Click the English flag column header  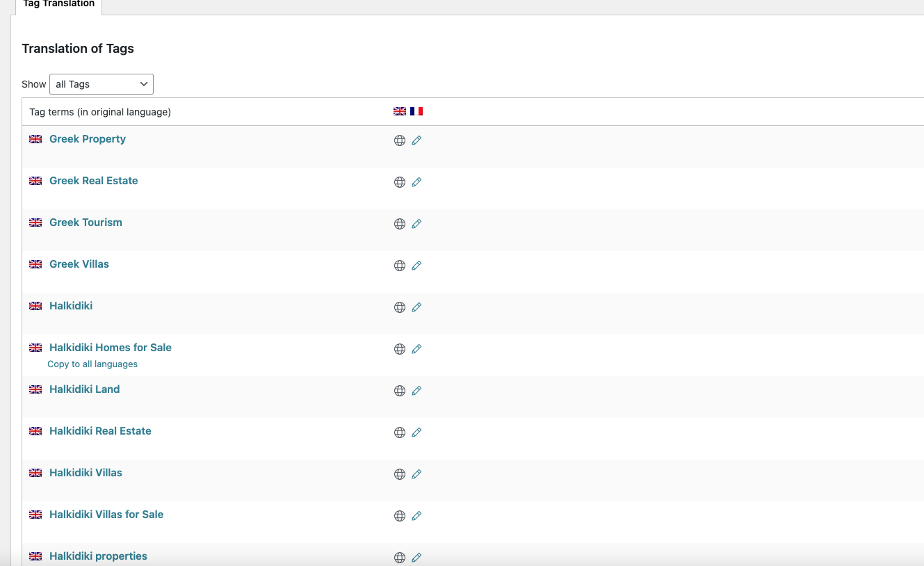click(x=400, y=111)
